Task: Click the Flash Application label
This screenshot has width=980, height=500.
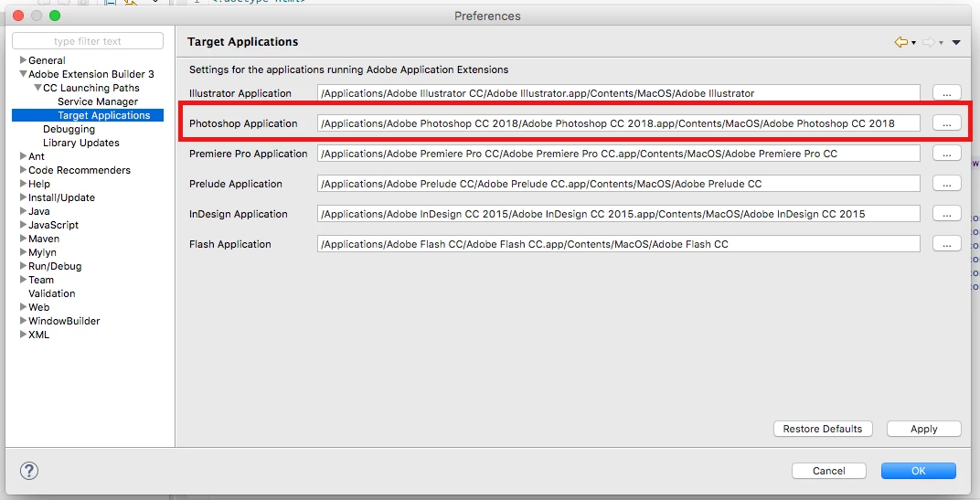Action: 230,244
